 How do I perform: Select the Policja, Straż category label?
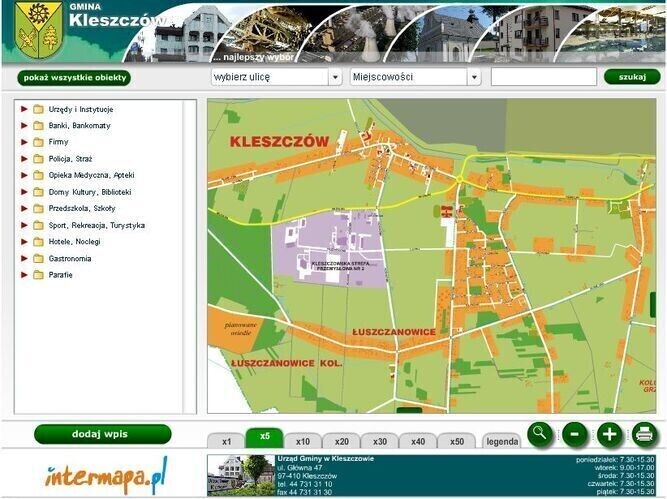(70, 159)
